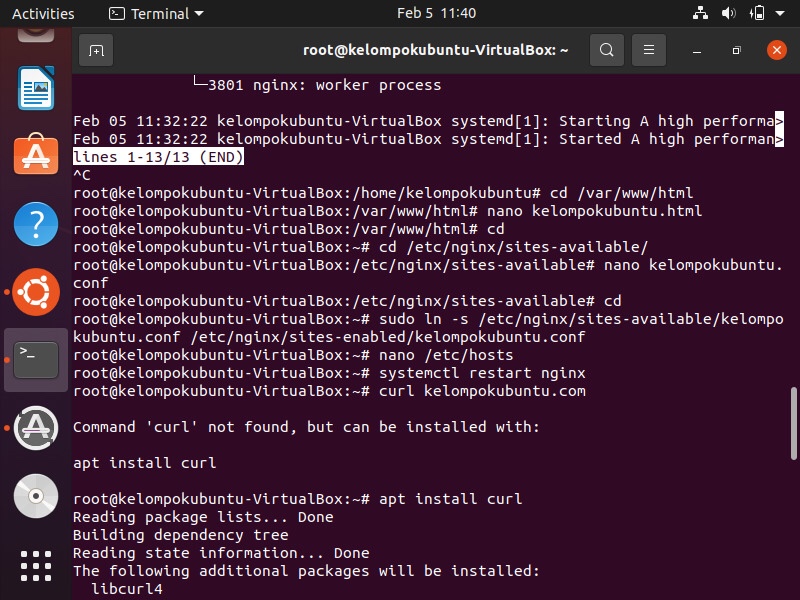This screenshot has width=800, height=600.
Task: Open Ubuntu Software from the dock
Action: 36,156
